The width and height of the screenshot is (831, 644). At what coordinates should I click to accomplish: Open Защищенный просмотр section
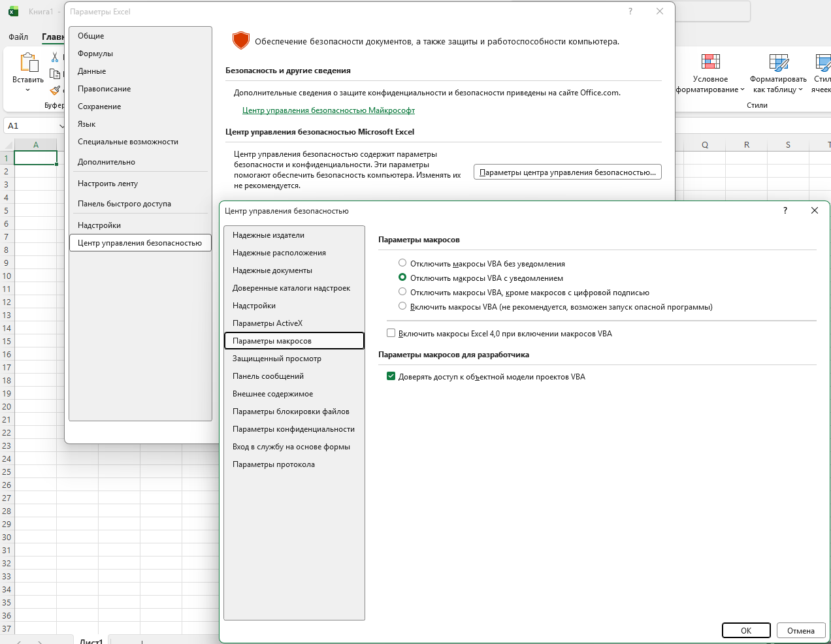click(x=294, y=359)
